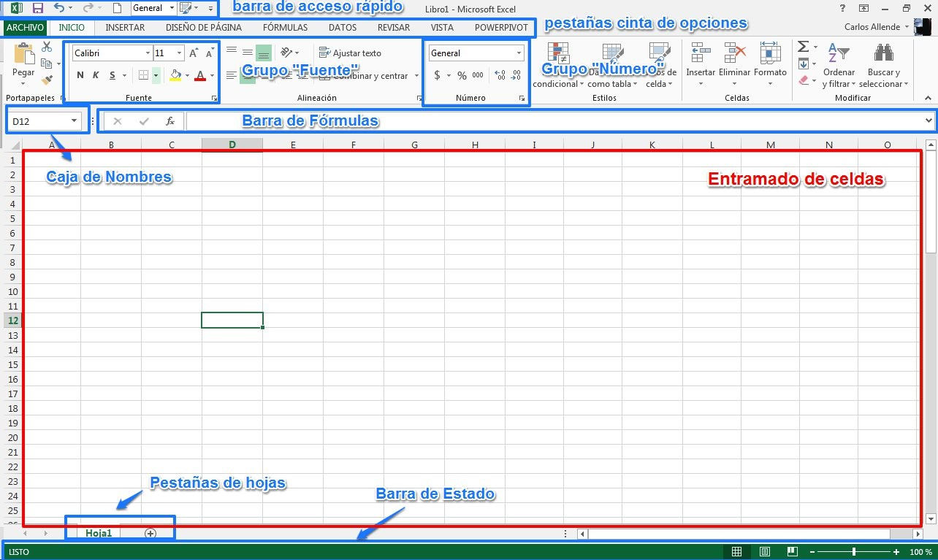The height and width of the screenshot is (560, 938).
Task: Open the ARCHIVO file menu
Action: click(26, 28)
